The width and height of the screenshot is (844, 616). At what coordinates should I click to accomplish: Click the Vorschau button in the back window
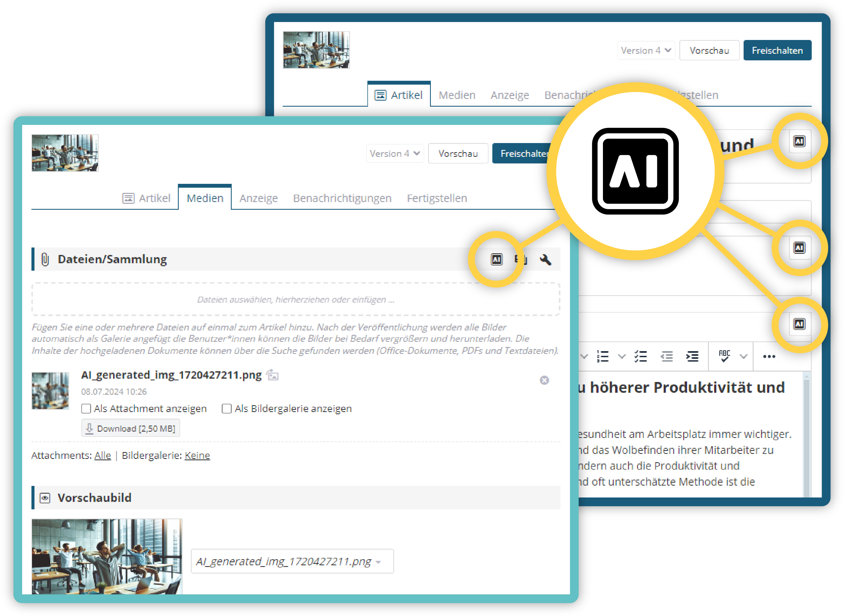(709, 50)
